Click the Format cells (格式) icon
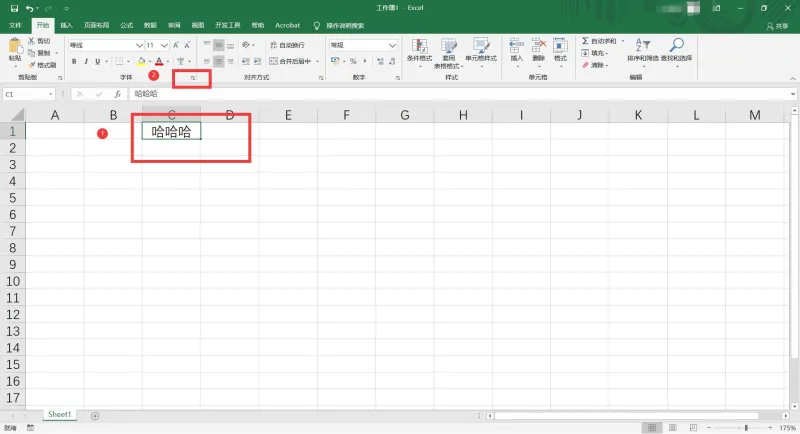The height and width of the screenshot is (434, 800). pyautogui.click(x=560, y=46)
